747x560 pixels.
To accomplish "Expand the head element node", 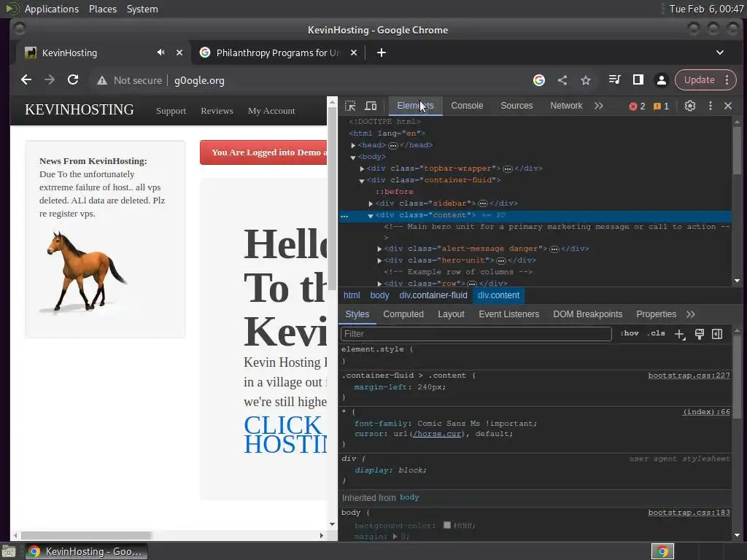I will coord(353,145).
